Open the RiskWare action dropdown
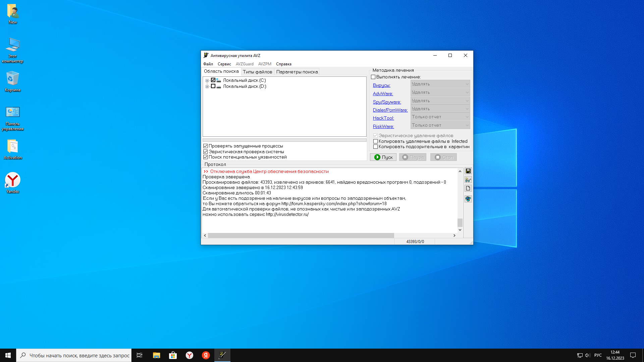Image resolution: width=644 pixels, height=362 pixels. click(440, 125)
